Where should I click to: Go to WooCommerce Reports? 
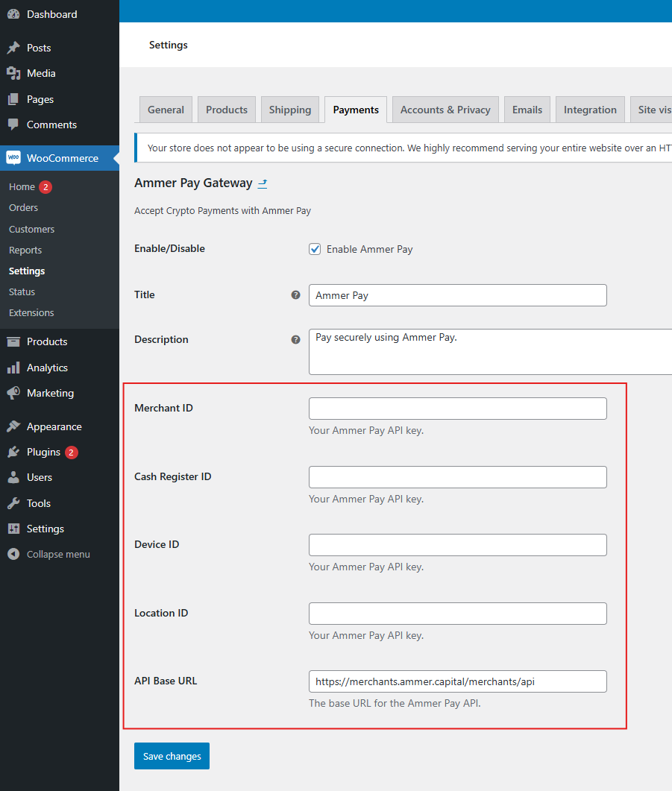click(25, 250)
